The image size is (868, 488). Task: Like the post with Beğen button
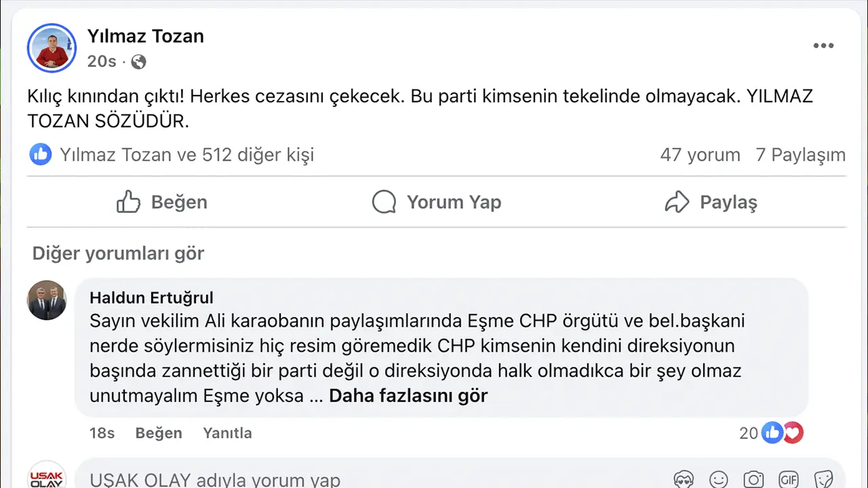coord(162,202)
